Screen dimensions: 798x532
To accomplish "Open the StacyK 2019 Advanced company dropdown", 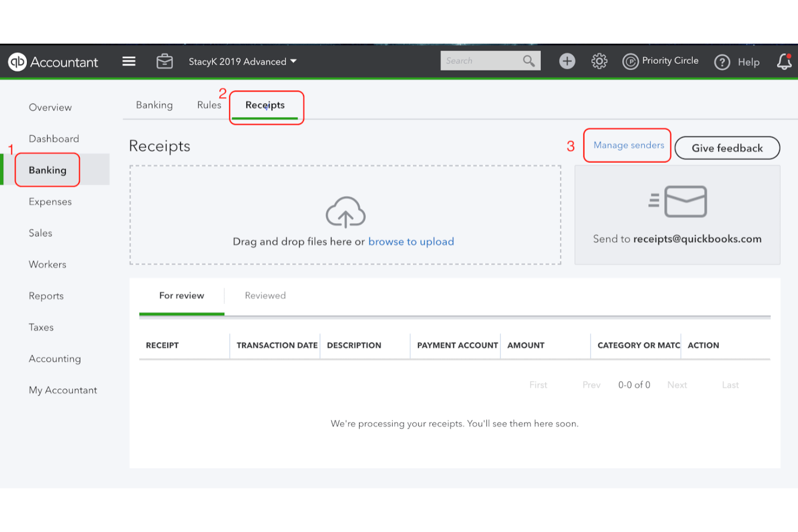I will (242, 61).
